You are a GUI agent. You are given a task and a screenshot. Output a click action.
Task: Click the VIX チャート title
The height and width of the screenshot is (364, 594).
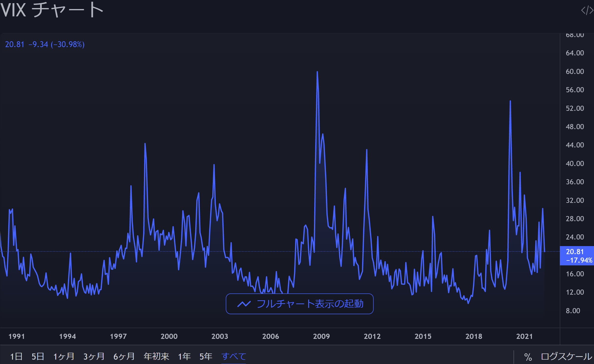click(x=52, y=10)
